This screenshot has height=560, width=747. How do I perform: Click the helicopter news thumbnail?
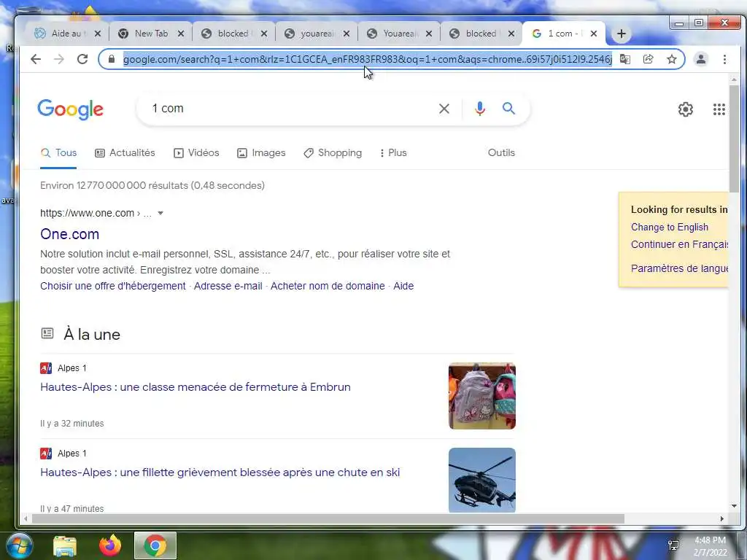click(482, 480)
